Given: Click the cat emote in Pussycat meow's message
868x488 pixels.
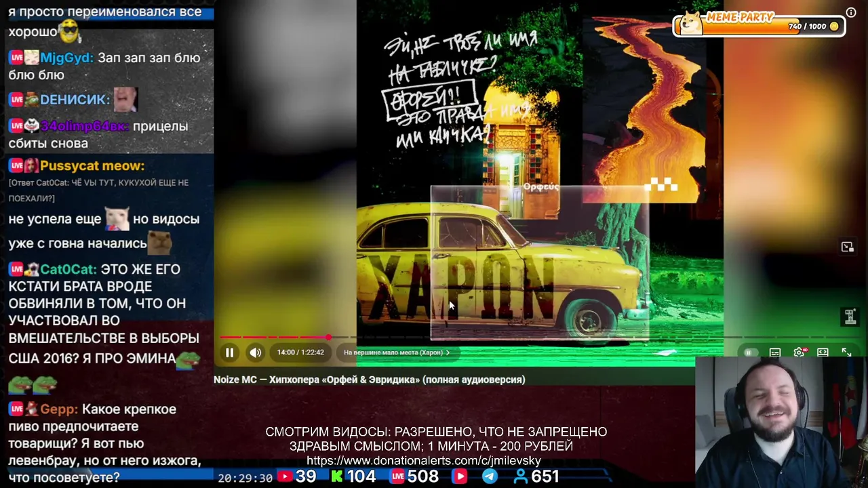Looking at the screenshot, I should (116, 218).
